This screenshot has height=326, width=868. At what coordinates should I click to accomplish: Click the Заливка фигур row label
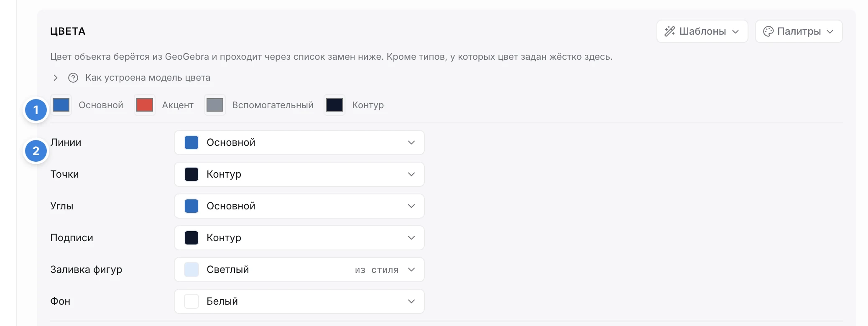[86, 270]
